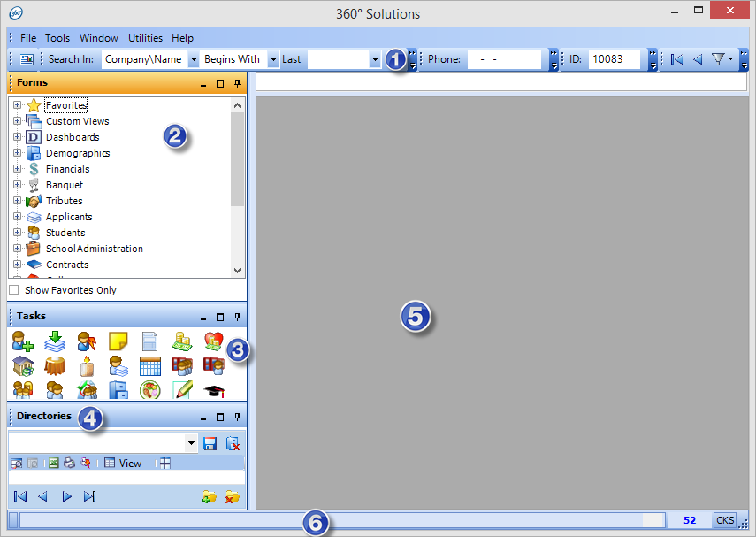Screen dimensions: 756x537
Task: Open the yellow sticky note task
Action: tap(118, 341)
